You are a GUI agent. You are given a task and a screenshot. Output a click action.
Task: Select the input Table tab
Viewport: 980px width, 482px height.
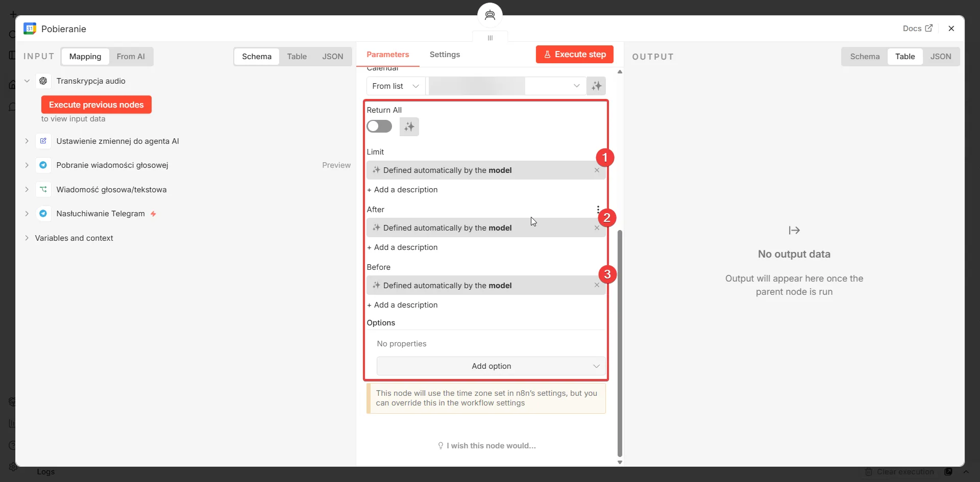(x=297, y=57)
